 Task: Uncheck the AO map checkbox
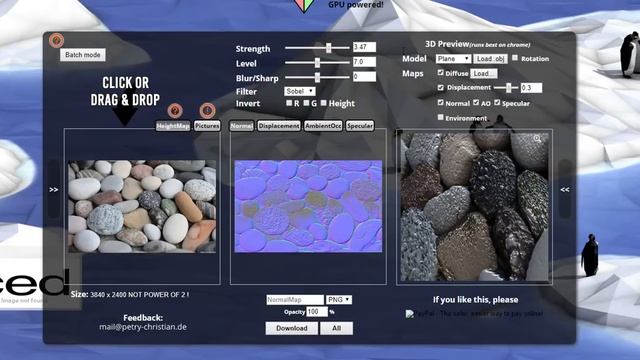(476, 102)
